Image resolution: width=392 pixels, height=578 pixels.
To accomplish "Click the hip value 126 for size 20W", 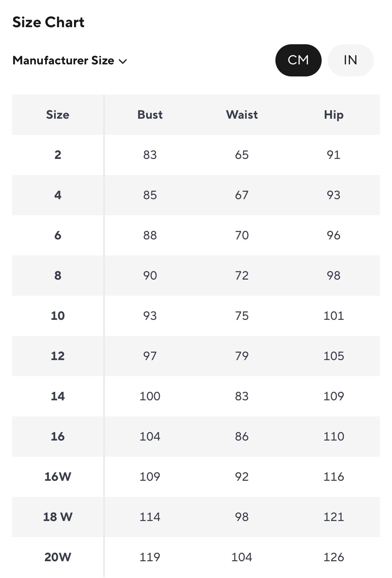I will 333,557.
